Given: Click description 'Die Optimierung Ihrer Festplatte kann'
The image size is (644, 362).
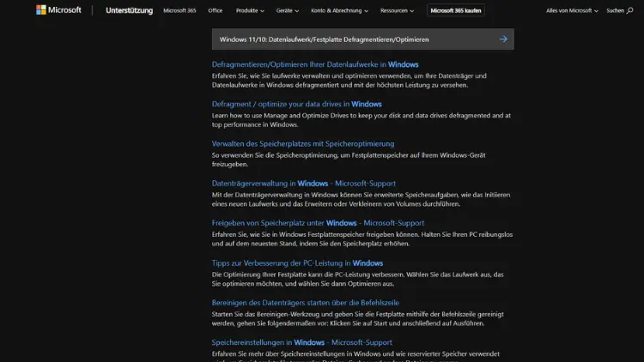Looking at the screenshot, I should (x=358, y=279).
